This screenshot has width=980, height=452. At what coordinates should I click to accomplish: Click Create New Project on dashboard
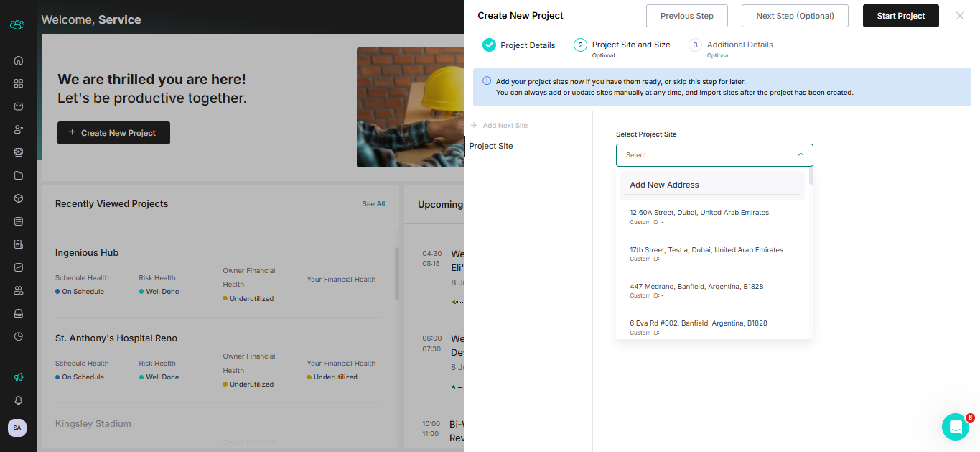[113, 133]
